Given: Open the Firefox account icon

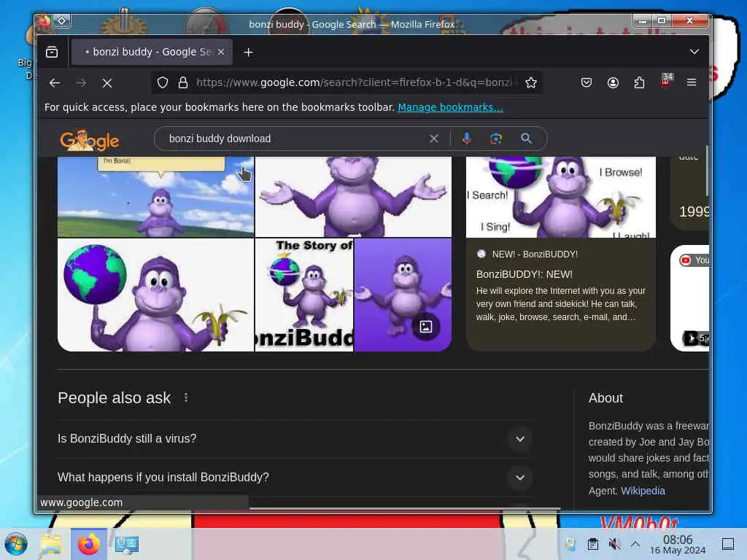Looking at the screenshot, I should tap(613, 83).
